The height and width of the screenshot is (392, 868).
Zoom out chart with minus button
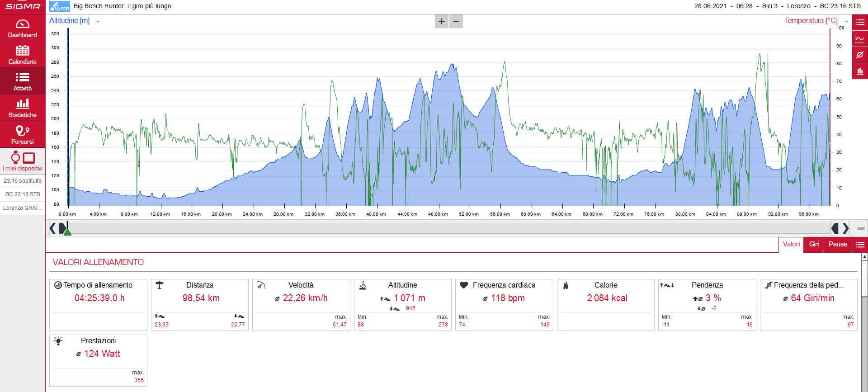(x=456, y=21)
